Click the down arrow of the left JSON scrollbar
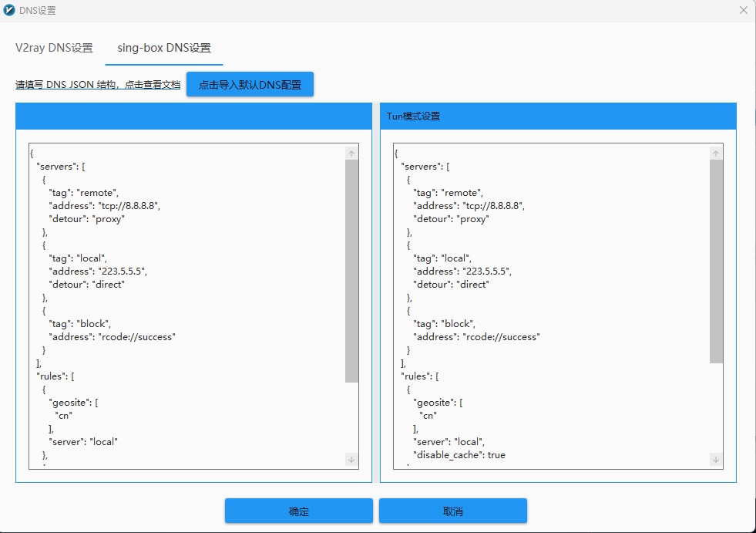Screen dimensions: 756x533 point(351,459)
